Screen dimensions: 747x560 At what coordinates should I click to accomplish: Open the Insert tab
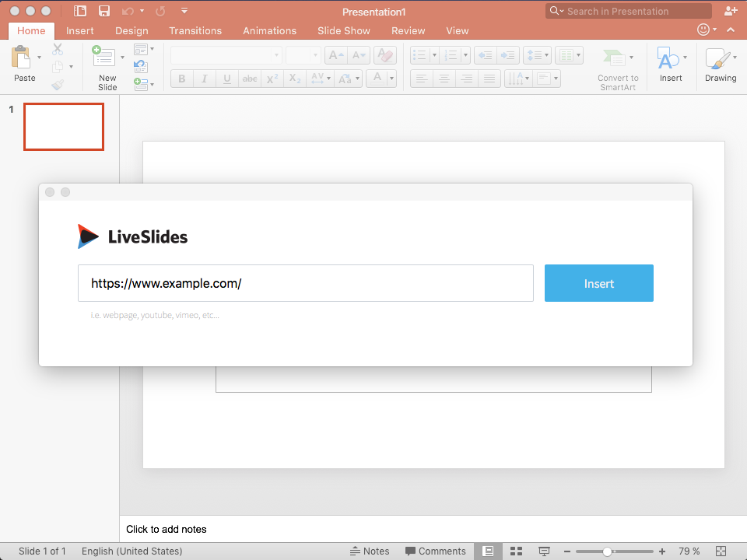pos(79,30)
